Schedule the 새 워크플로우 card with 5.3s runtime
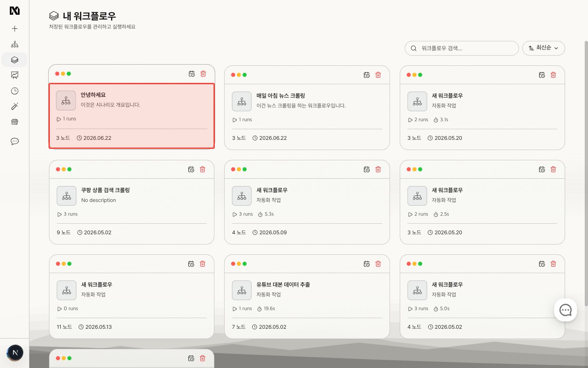 [x=367, y=169]
